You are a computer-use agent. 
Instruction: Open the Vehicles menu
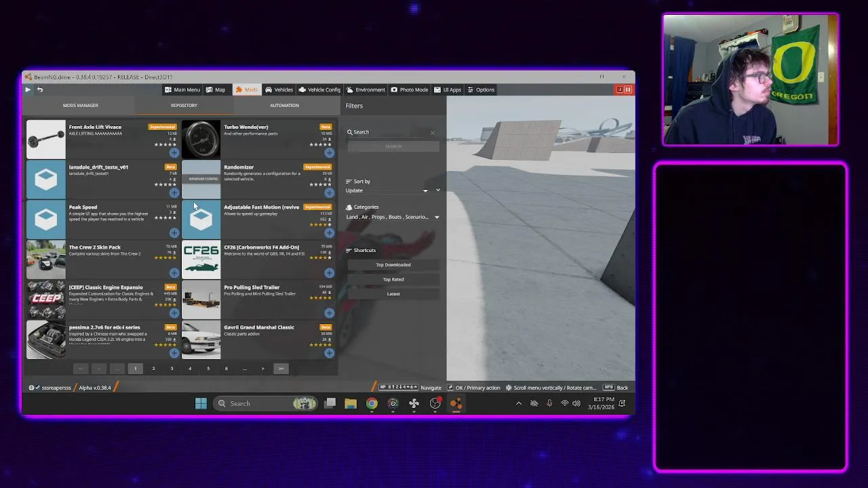click(279, 89)
